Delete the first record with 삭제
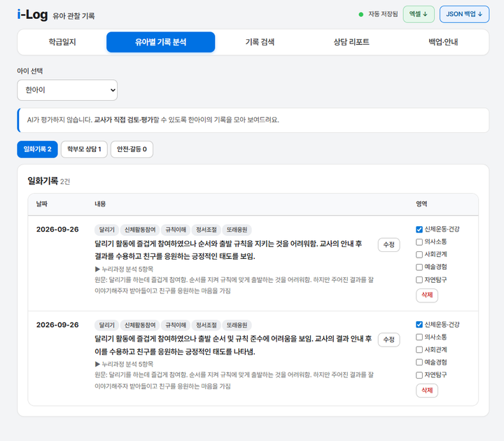Screen dimensions: 504x441 (427, 295)
